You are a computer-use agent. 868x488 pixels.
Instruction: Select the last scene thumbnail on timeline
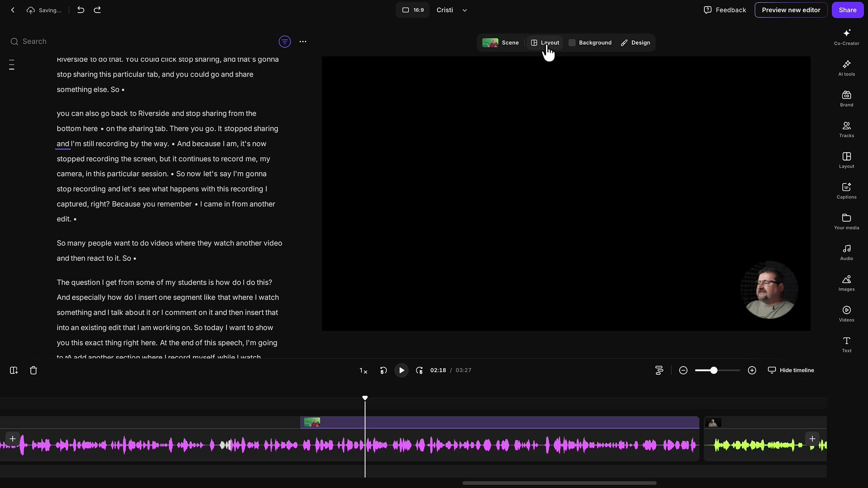click(713, 422)
